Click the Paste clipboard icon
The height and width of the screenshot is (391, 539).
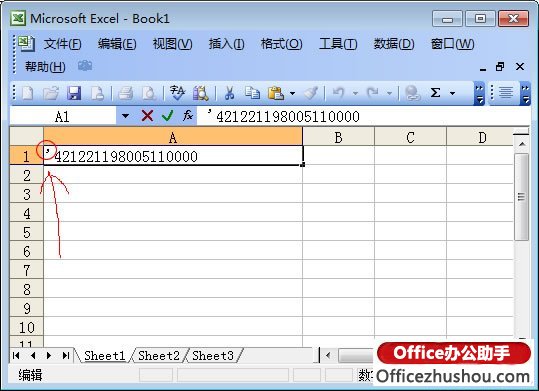click(276, 93)
